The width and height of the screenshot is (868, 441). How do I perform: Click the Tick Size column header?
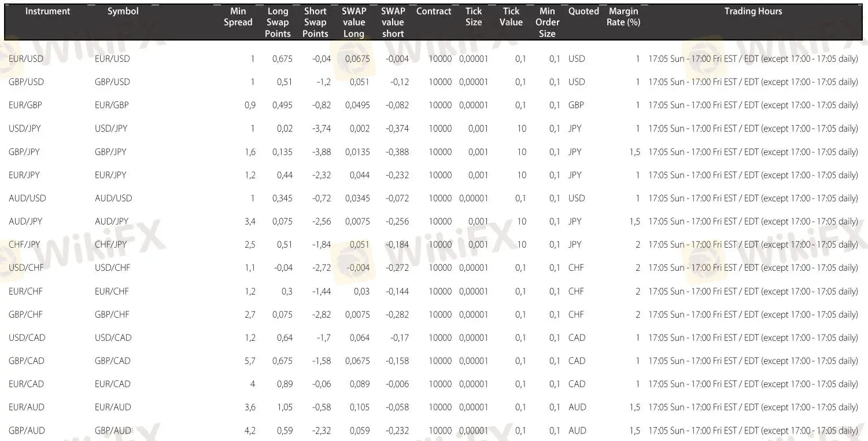pos(474,17)
